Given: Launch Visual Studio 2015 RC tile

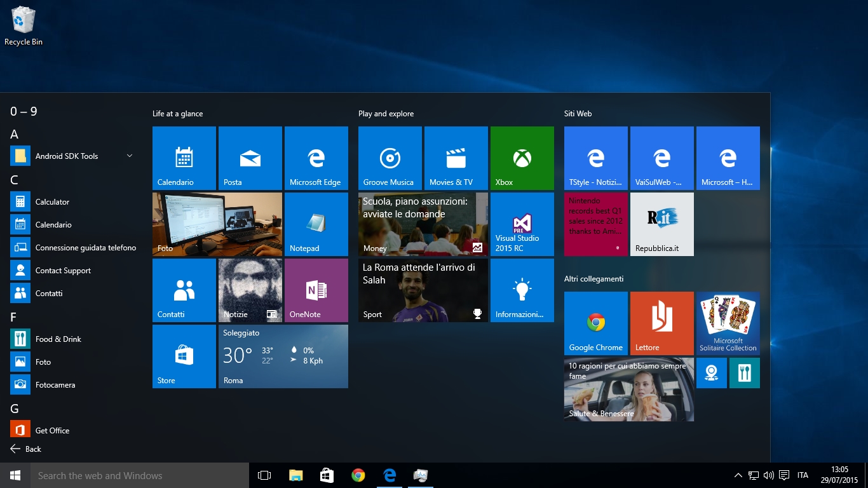Looking at the screenshot, I should 522,224.
